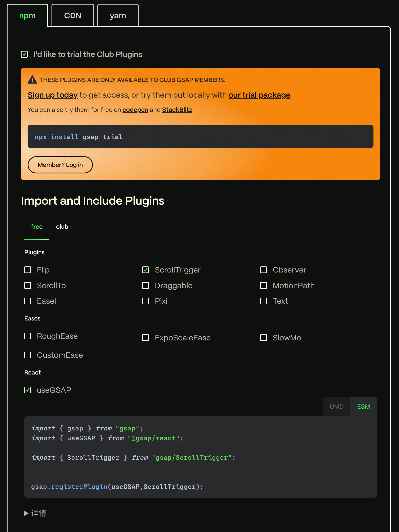
Task: Switch to the npm tab
Action: (27, 15)
